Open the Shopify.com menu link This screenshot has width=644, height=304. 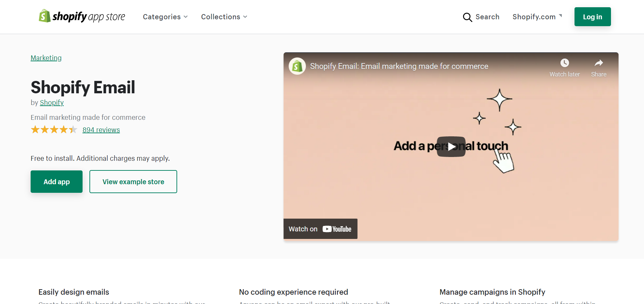point(534,17)
